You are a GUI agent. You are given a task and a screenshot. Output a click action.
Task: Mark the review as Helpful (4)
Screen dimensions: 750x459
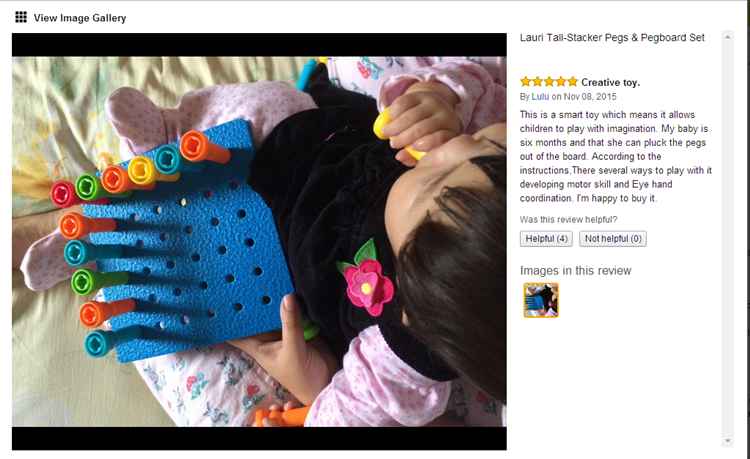pyautogui.click(x=546, y=239)
